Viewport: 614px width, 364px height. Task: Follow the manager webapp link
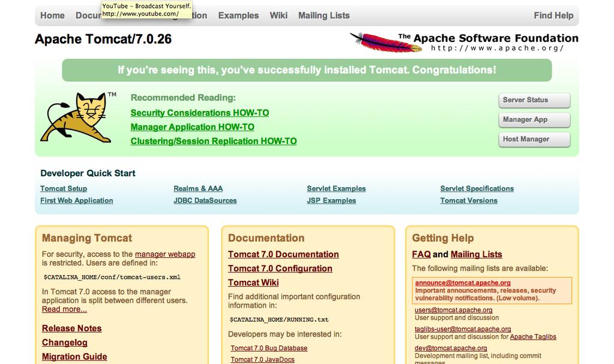[x=165, y=254]
